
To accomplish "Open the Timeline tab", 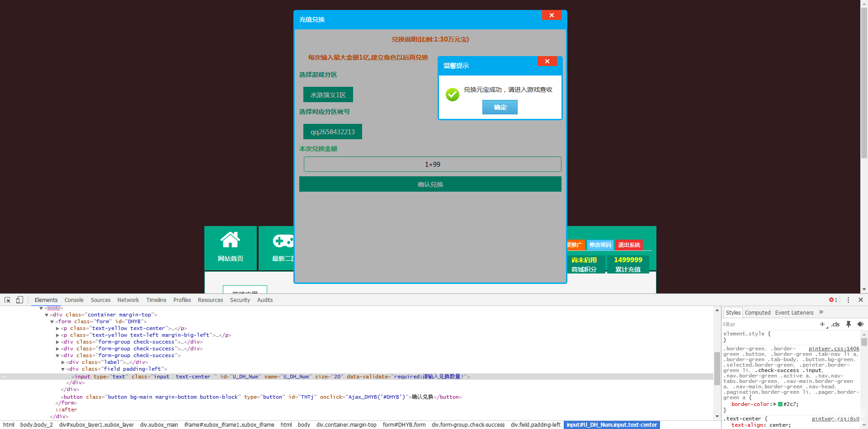I will [x=156, y=300].
